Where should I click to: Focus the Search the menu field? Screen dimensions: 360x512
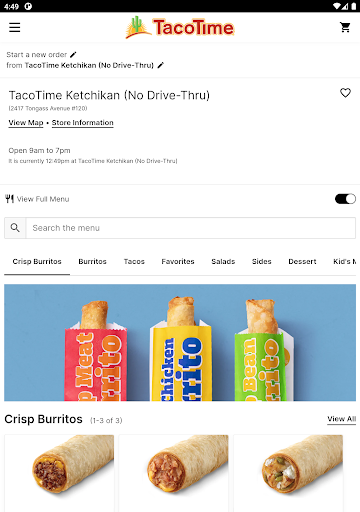[191, 228]
